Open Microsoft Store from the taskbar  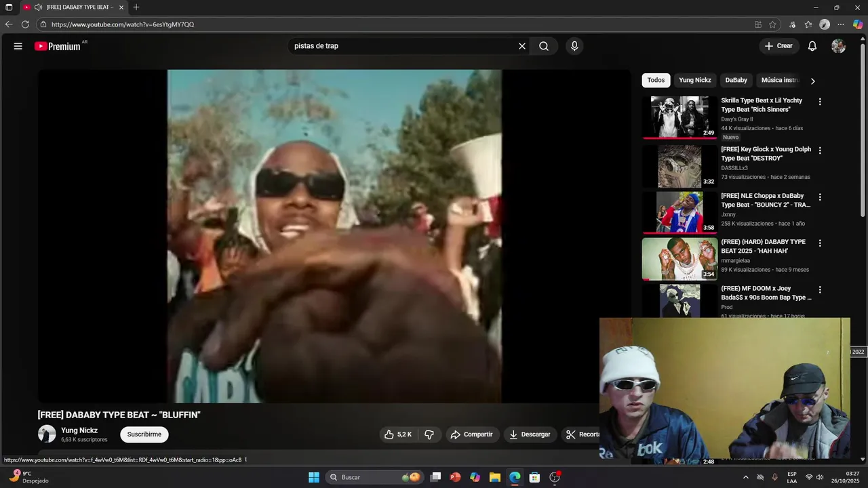[534, 477]
